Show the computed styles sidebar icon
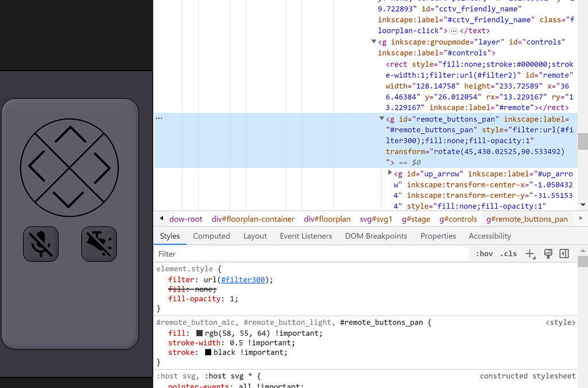 (x=564, y=253)
